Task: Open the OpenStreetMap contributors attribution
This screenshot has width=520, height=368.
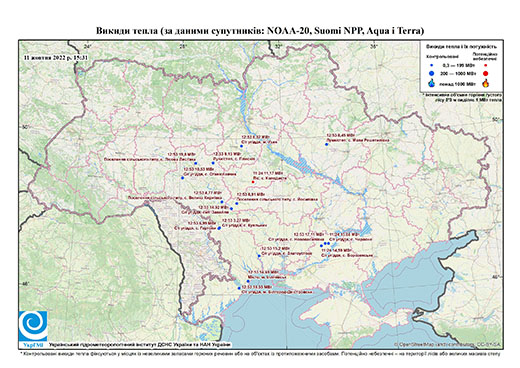Action: click(448, 344)
